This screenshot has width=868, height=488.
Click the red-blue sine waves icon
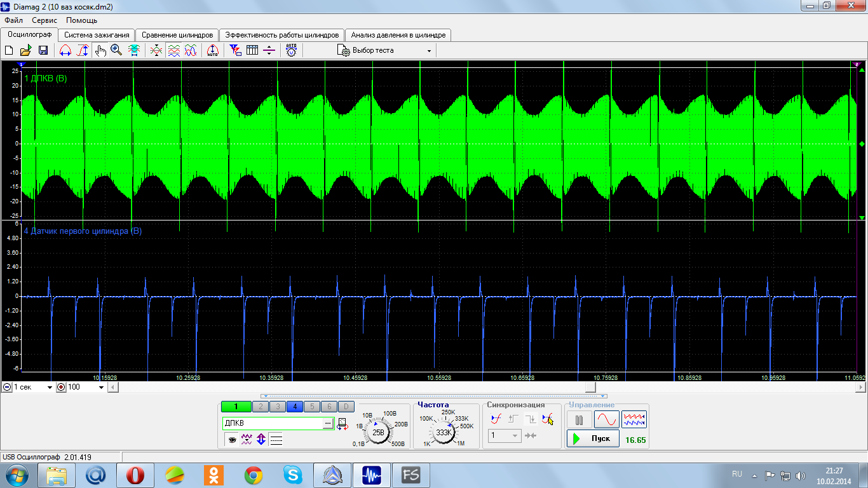tap(190, 51)
